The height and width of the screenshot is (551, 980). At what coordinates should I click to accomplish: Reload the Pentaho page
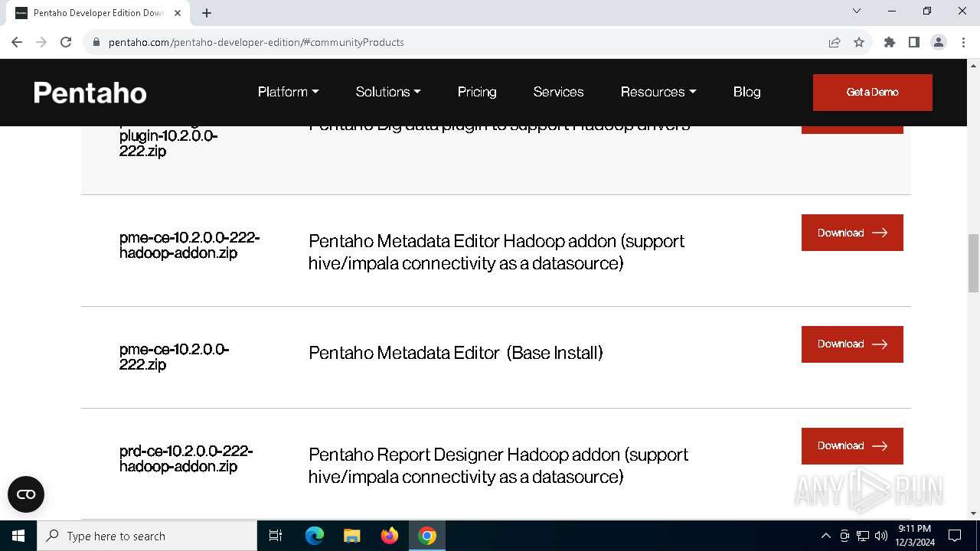pos(66,42)
